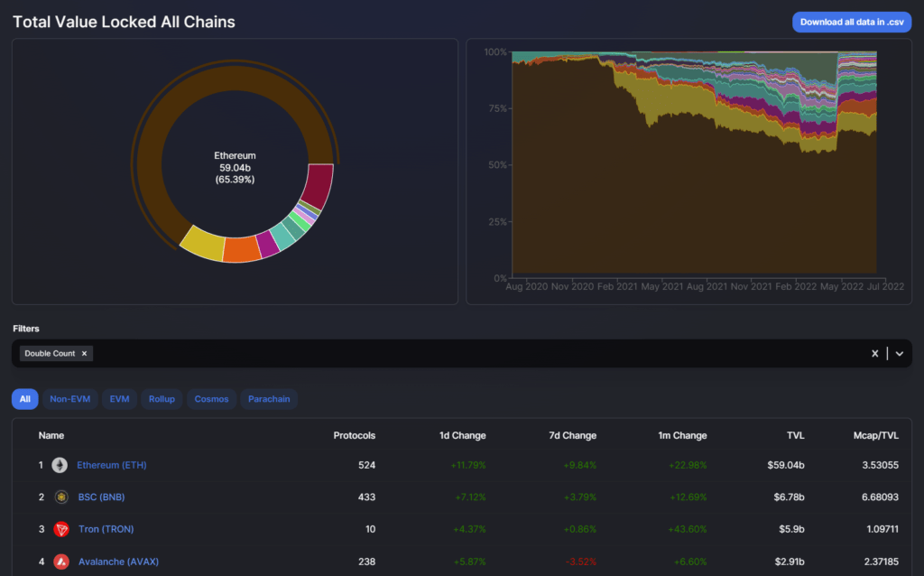The width and height of the screenshot is (924, 576).
Task: Select the All category tab
Action: coord(25,399)
